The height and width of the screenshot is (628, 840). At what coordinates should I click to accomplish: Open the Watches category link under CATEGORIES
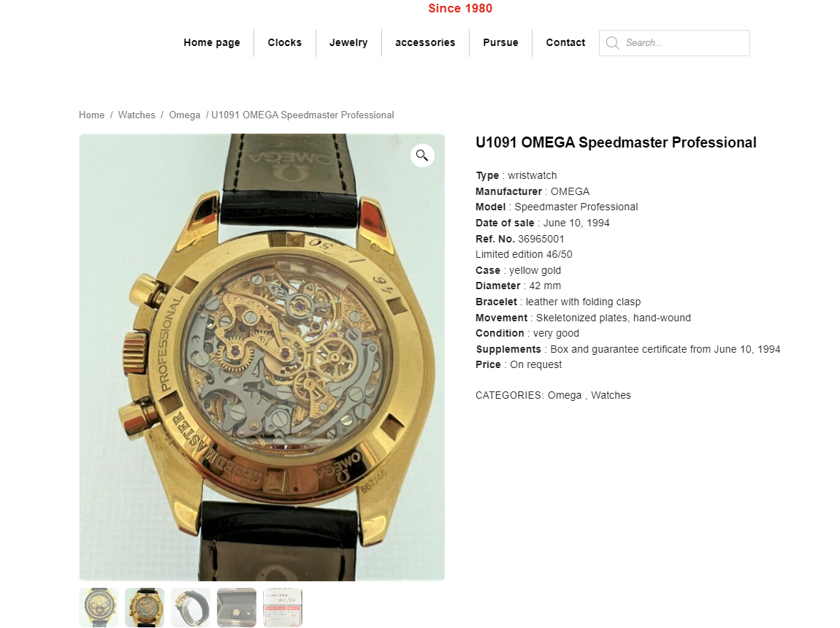point(611,395)
